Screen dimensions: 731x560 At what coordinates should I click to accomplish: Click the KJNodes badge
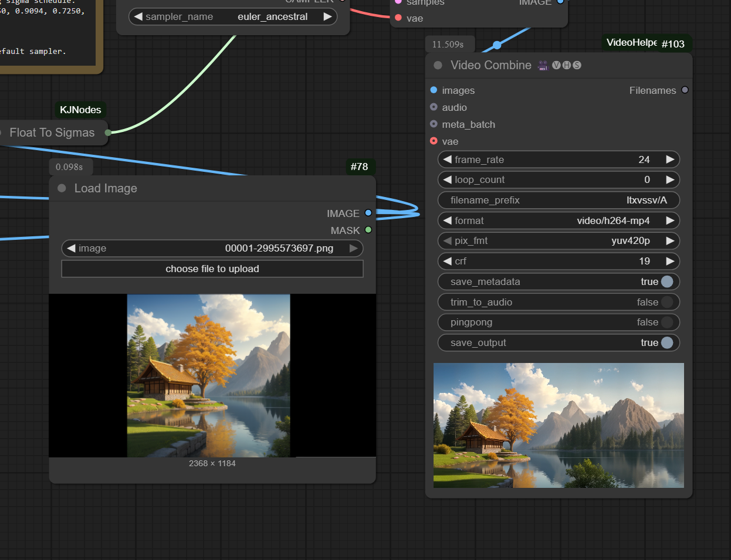[80, 110]
